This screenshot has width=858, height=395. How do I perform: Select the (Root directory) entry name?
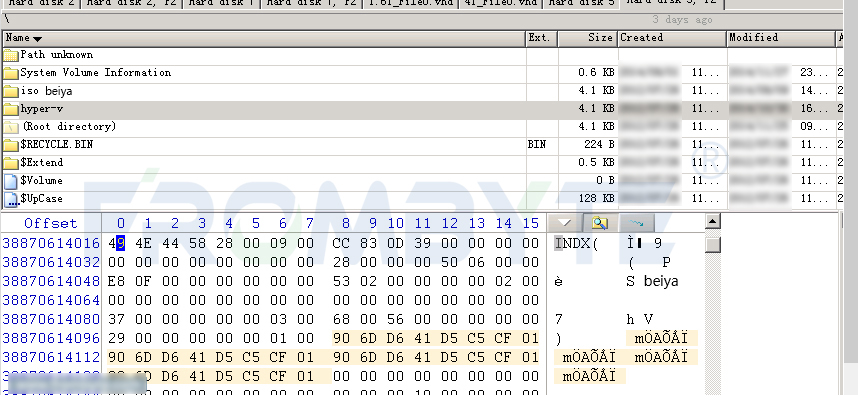pos(69,127)
